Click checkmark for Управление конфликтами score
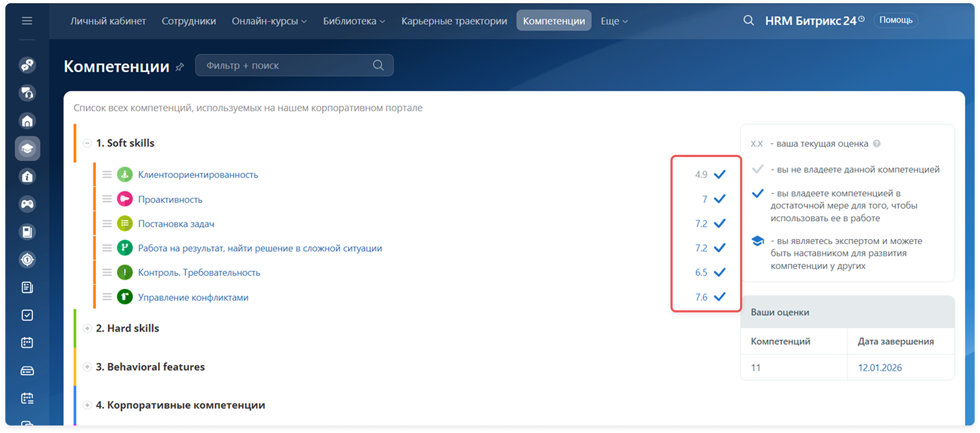Viewport: 980px width, 433px height. click(x=720, y=297)
